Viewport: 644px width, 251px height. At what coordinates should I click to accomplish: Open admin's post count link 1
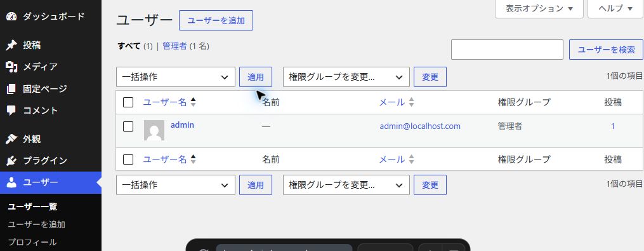(613, 126)
